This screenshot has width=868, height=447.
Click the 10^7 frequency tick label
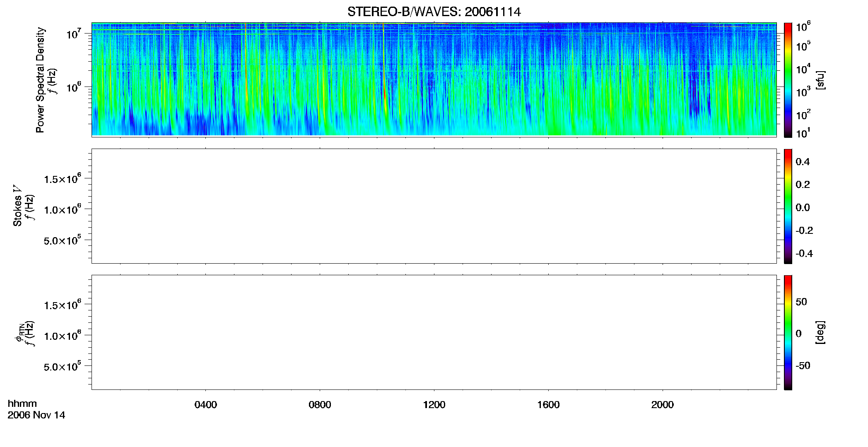(74, 34)
